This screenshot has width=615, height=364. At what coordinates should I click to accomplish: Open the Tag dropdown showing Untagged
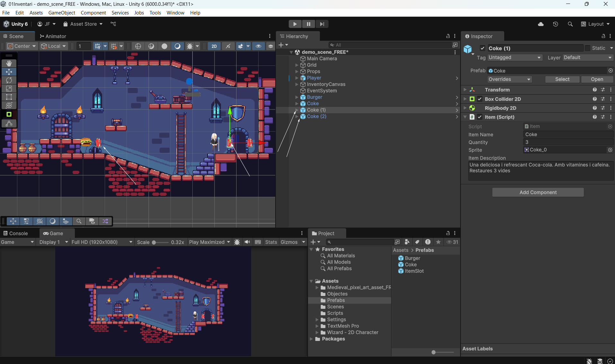[x=515, y=57]
